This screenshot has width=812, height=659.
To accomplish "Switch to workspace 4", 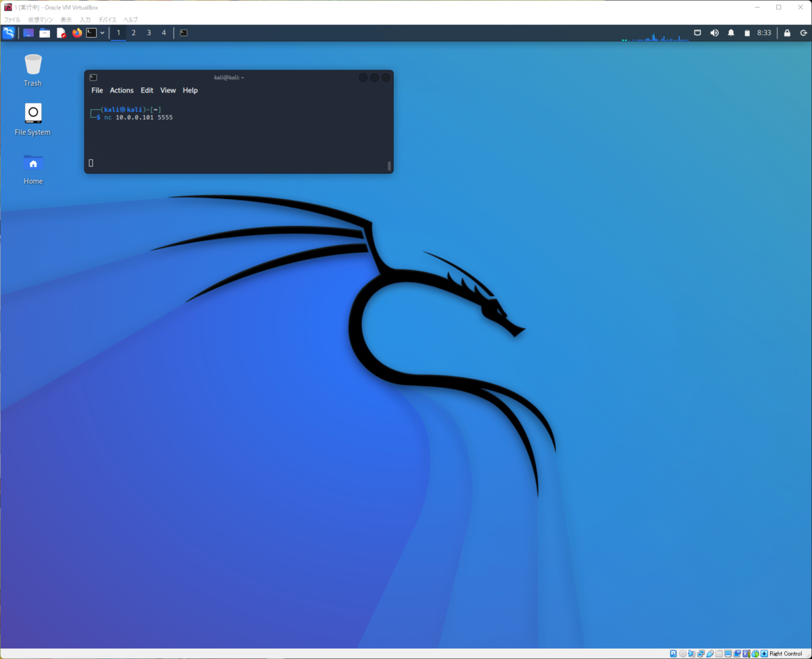I will tap(164, 32).
